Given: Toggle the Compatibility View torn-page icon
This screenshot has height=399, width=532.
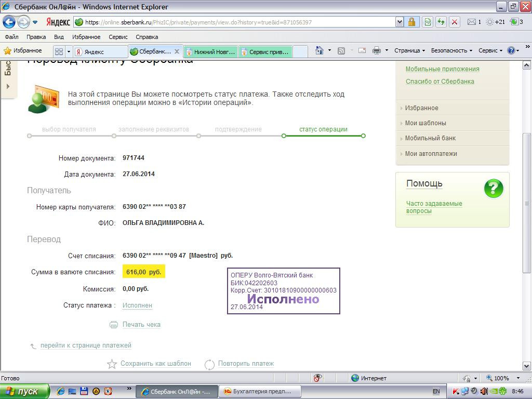Looking at the screenshot, I should click(x=428, y=22).
